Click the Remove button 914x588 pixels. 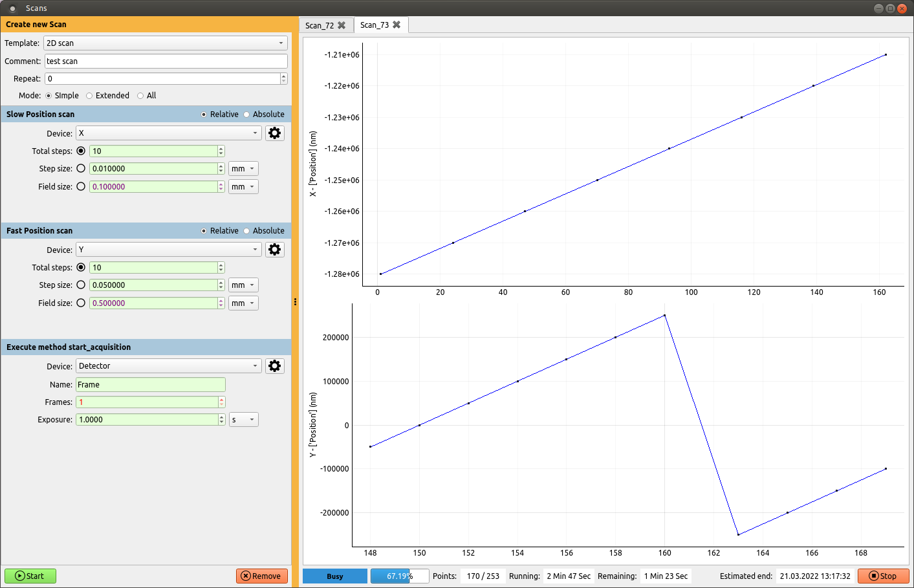point(261,576)
